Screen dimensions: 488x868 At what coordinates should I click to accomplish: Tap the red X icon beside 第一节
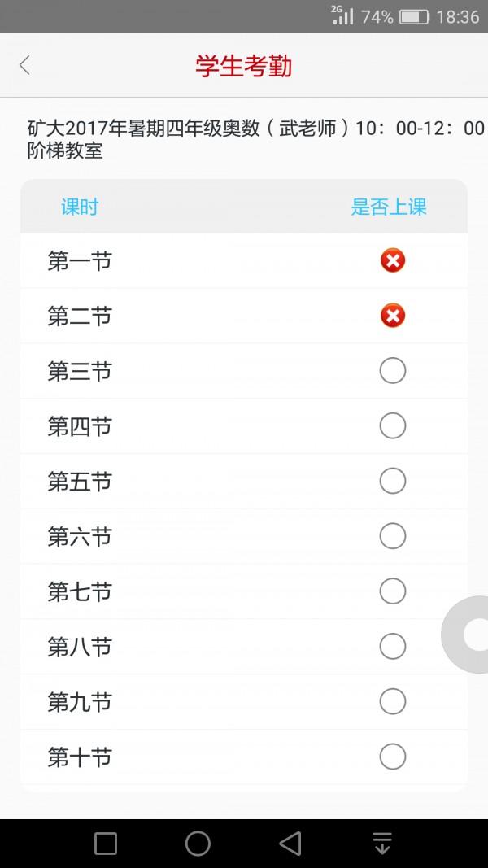click(393, 260)
